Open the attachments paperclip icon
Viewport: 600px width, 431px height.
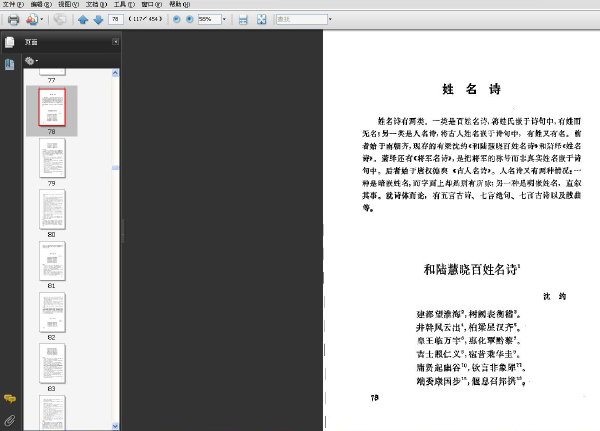pyautogui.click(x=10, y=420)
